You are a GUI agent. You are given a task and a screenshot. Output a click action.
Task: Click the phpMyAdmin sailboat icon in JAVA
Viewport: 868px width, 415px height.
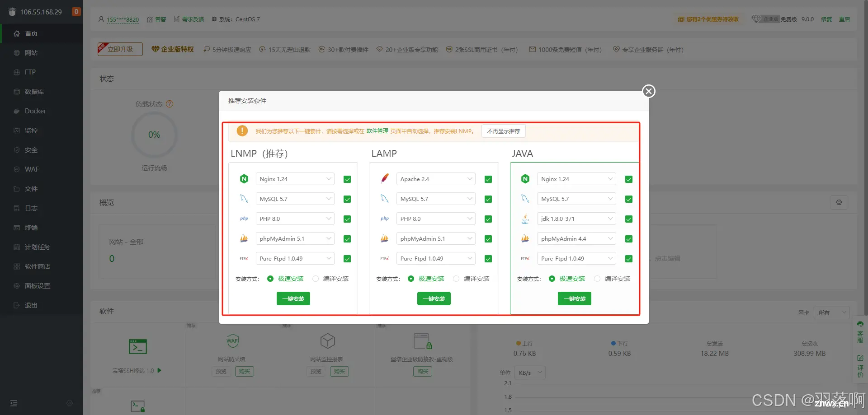coord(525,238)
